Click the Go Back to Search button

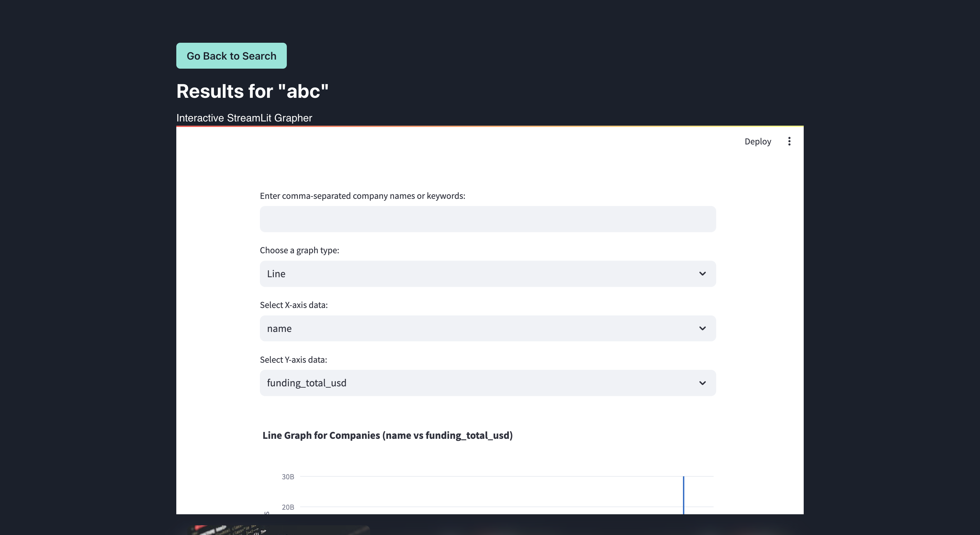click(231, 56)
